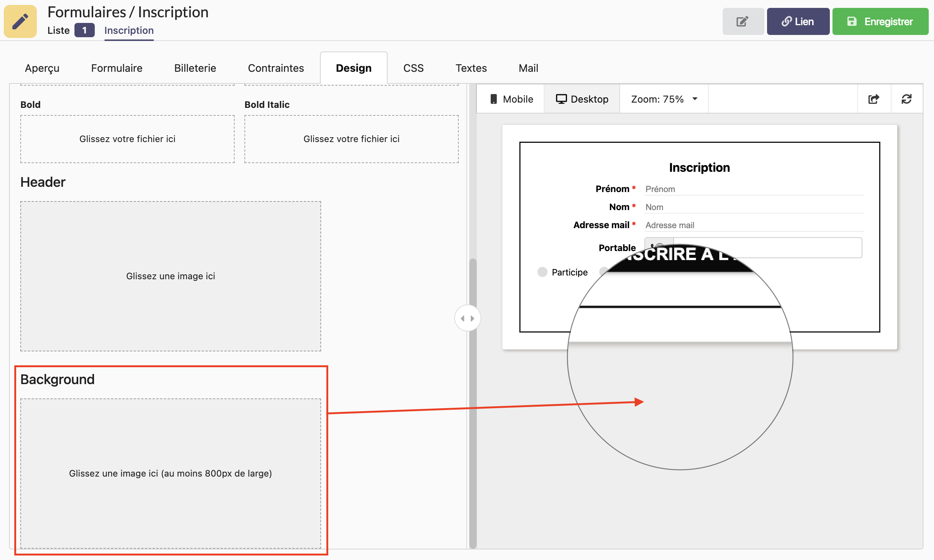This screenshot has height=560, width=934.
Task: Click the panel splitter arrows handle
Action: coord(467,318)
